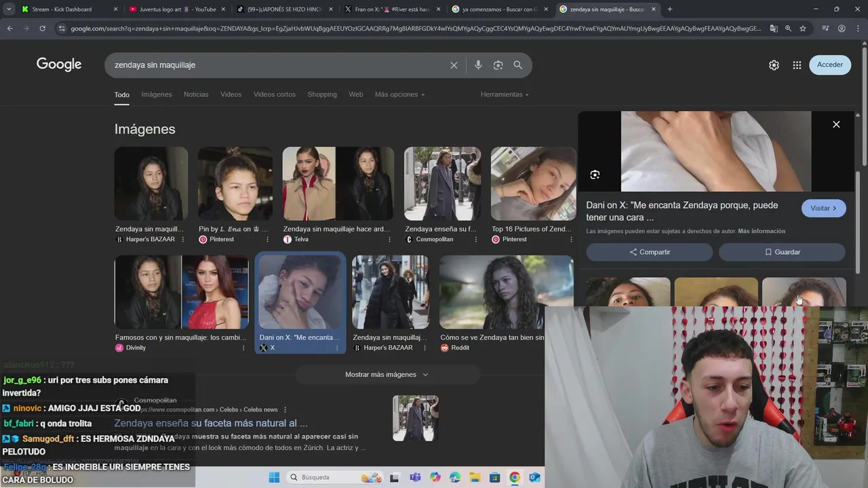
Task: Close the image preview panel
Action: point(836,124)
